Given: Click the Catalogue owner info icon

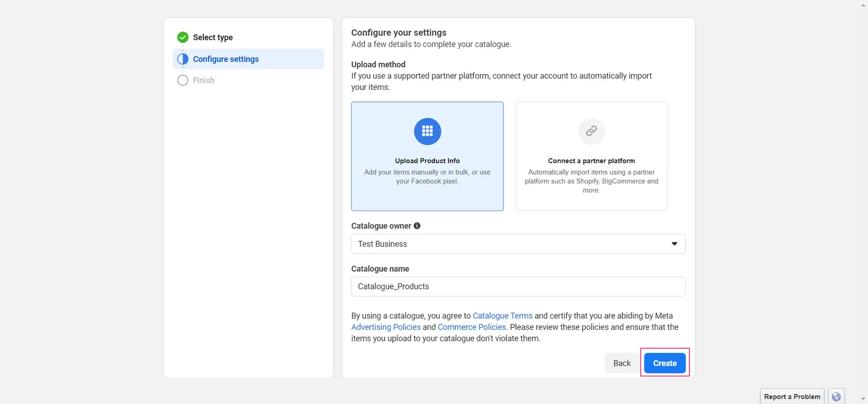Looking at the screenshot, I should (417, 226).
